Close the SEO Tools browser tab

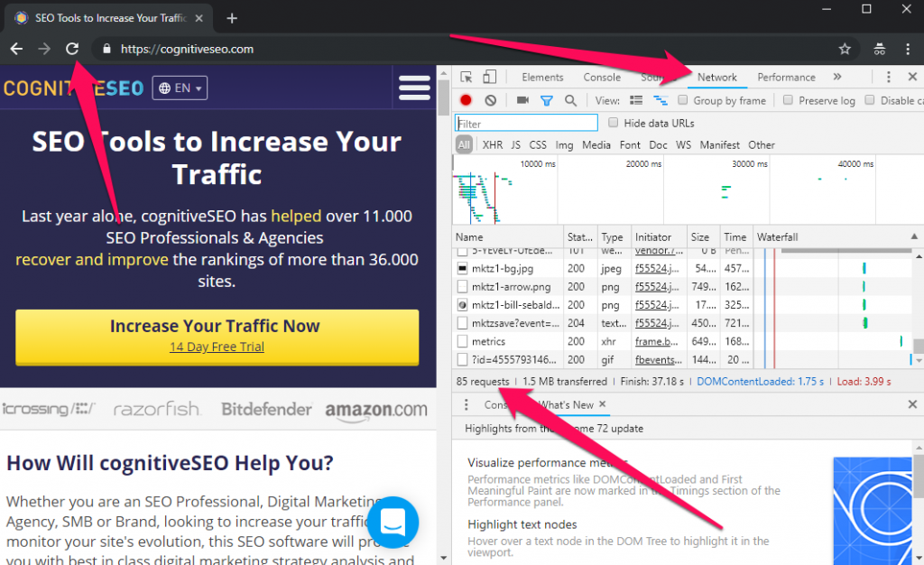pos(199,18)
